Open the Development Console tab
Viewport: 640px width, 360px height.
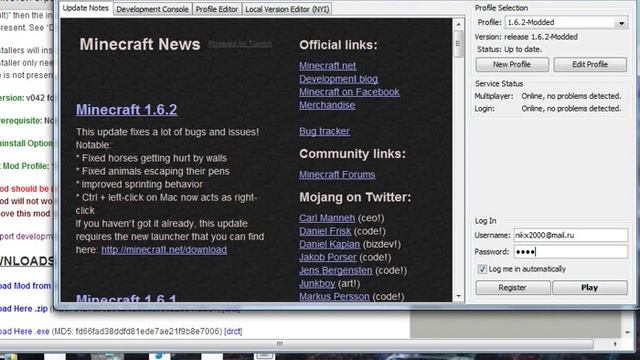(x=152, y=9)
